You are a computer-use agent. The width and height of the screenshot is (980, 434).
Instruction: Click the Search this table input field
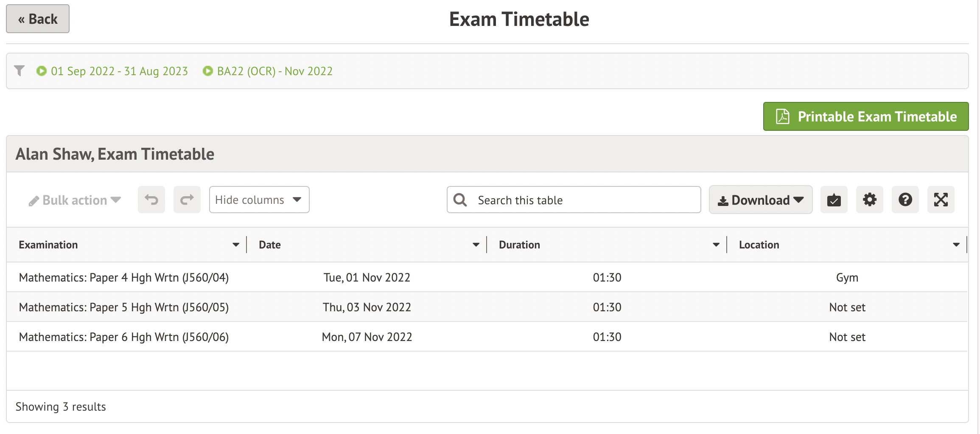(x=573, y=200)
